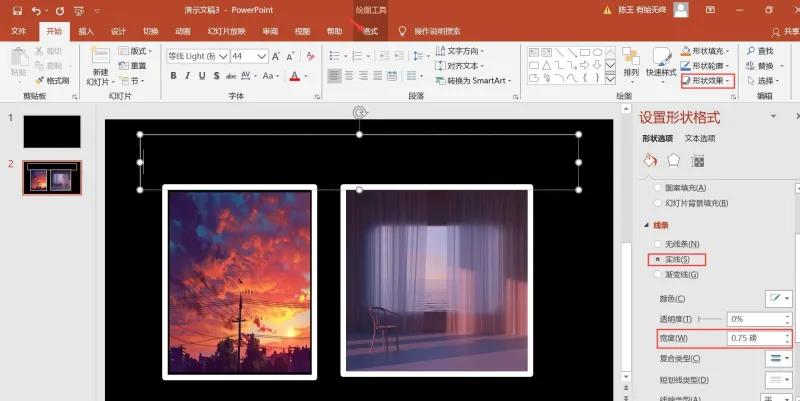
Task: Select the down arrow shape in gallery
Action: [597, 65]
